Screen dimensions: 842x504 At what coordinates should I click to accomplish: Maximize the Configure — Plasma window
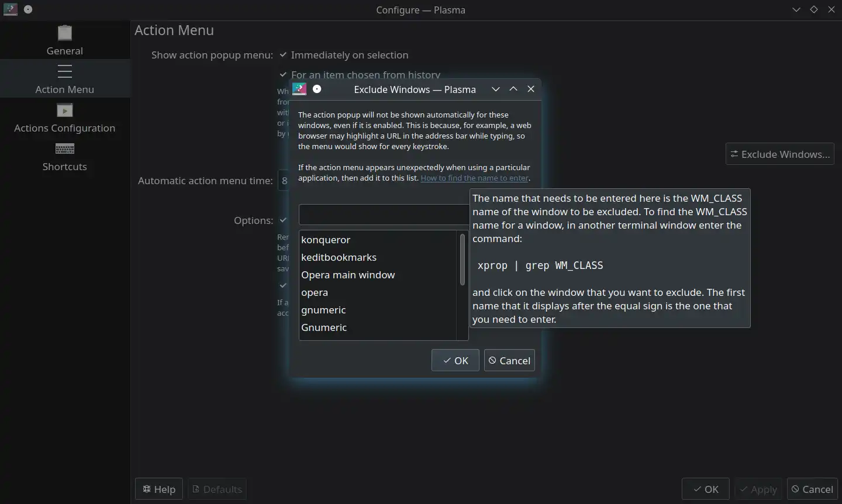tap(814, 9)
